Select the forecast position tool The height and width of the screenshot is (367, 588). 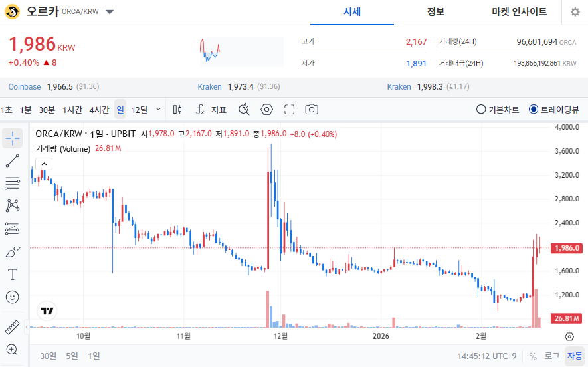coord(13,229)
